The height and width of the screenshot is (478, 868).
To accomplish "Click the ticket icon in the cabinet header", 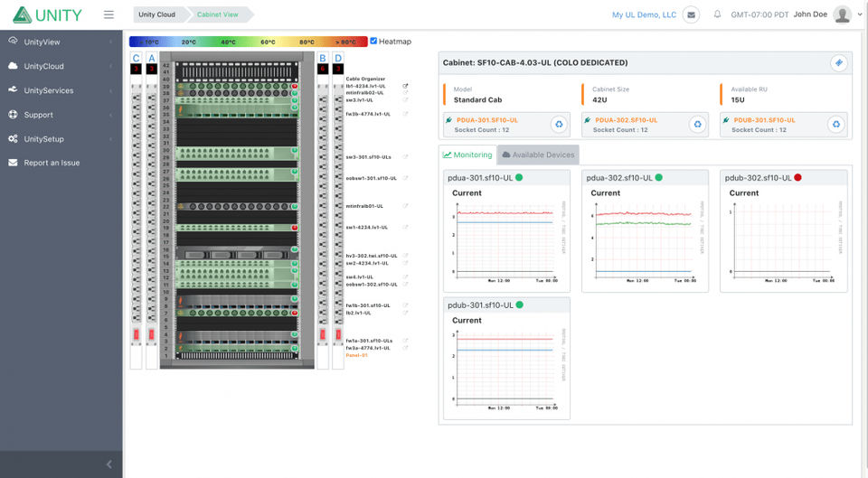I will pyautogui.click(x=838, y=62).
